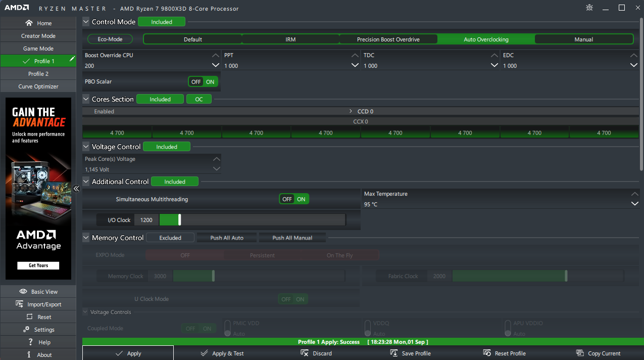
Task: Toggle Simultaneous Multithreading OFF/ON switch
Action: [x=294, y=199]
